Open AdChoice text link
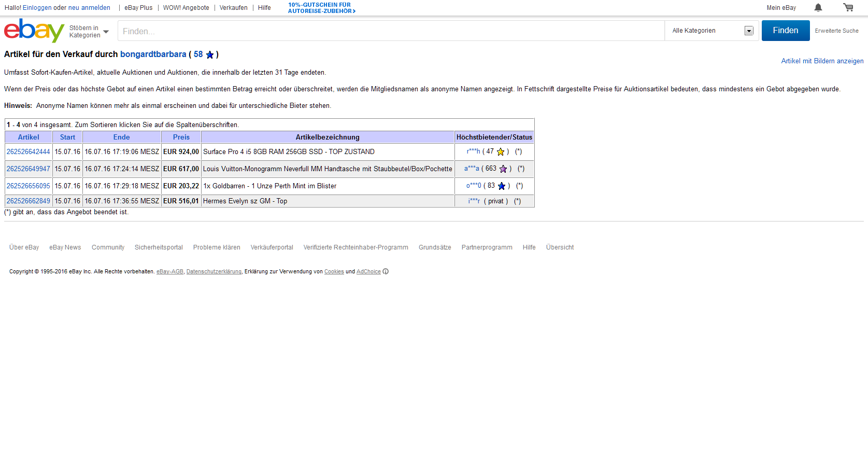 click(368, 272)
